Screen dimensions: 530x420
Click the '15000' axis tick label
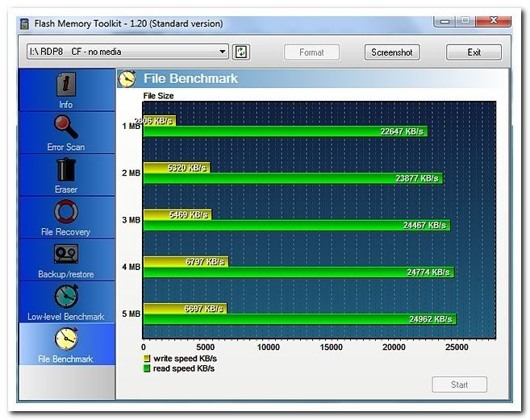point(331,347)
